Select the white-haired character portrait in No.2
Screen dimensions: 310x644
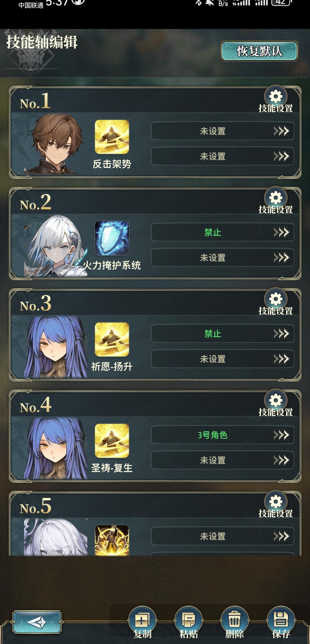56,246
